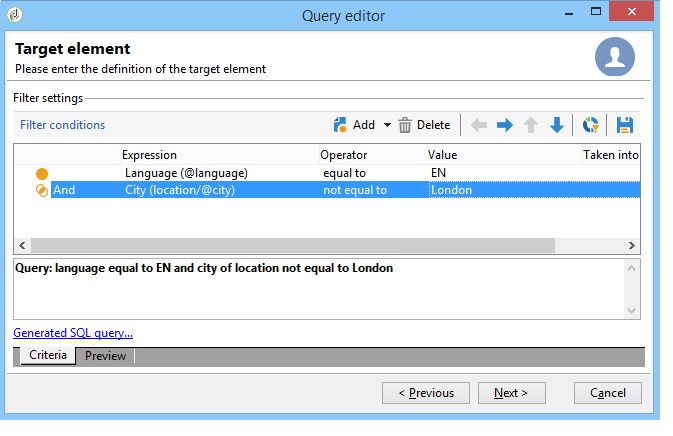Select the Criteria tab
673x436 pixels.
click(x=48, y=355)
